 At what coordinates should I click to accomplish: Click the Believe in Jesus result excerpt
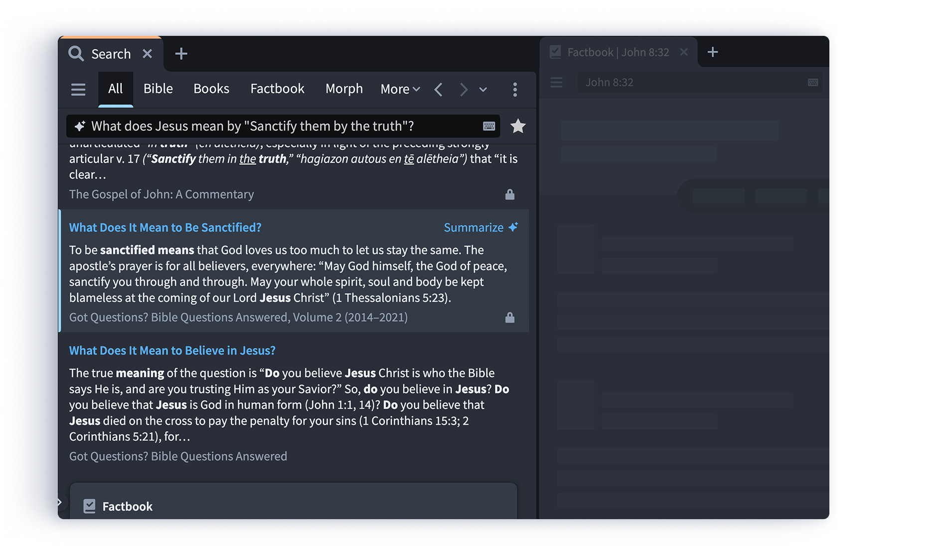coord(289,405)
